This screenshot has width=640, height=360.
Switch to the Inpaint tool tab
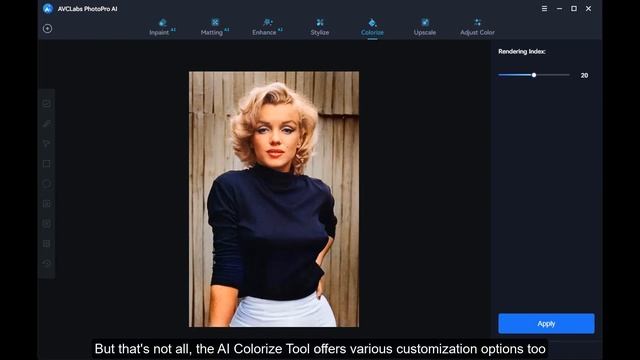(162, 27)
